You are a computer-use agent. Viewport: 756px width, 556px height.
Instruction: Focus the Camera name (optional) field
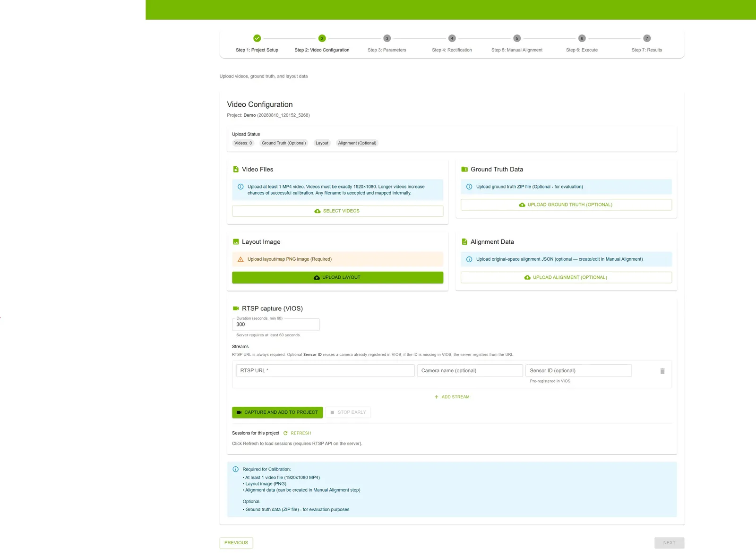pos(470,370)
